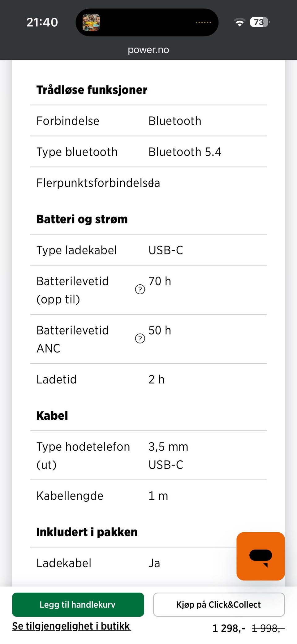
Task: Tap help icon next to Batterilevetid (opp til)
Action: tap(140, 289)
